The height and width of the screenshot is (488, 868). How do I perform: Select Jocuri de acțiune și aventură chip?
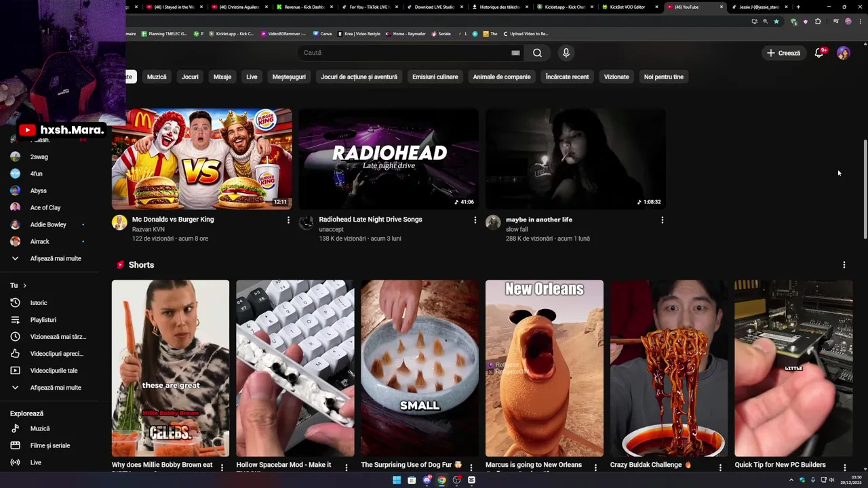coord(359,77)
